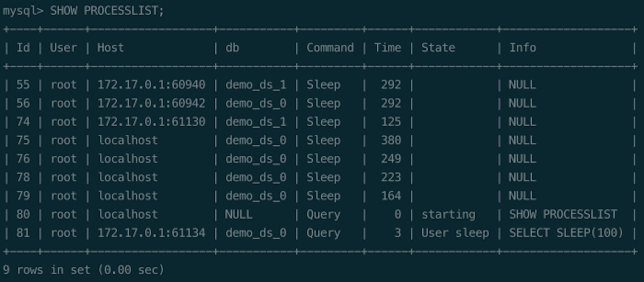Select process Id 81
The width and height of the screenshot is (644, 282).
[23, 233]
